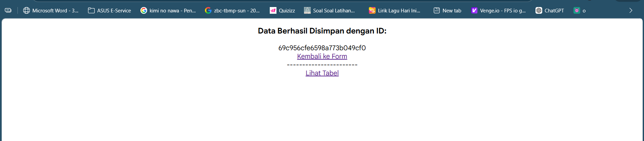Viewport: 644px width, 141px height.
Task: Open the ChatGPT bookmark
Action: (x=550, y=10)
